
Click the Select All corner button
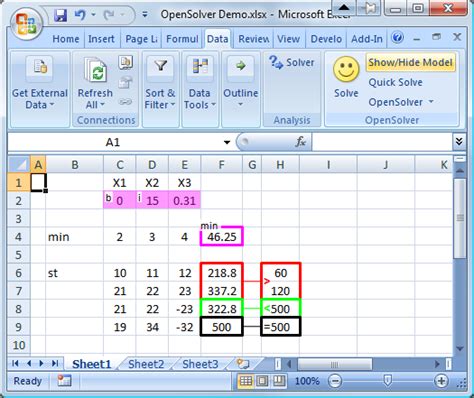[19, 165]
